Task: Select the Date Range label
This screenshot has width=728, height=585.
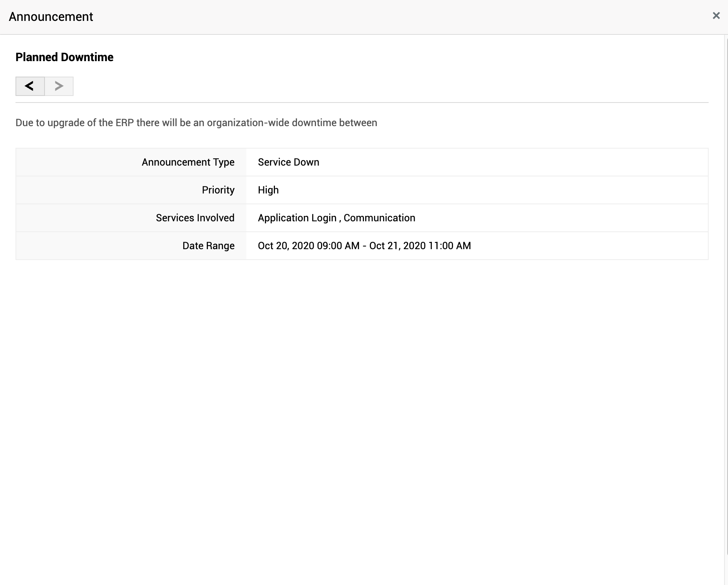Action: [x=208, y=246]
